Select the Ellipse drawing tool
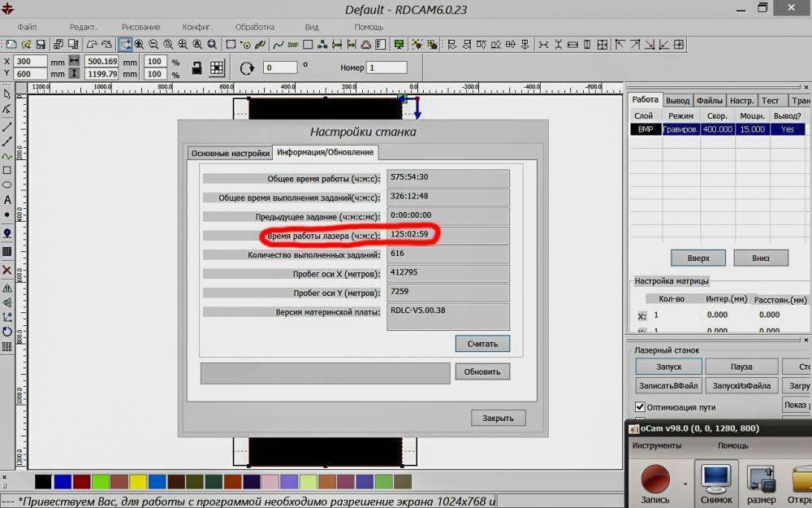812x508 pixels. (x=7, y=185)
